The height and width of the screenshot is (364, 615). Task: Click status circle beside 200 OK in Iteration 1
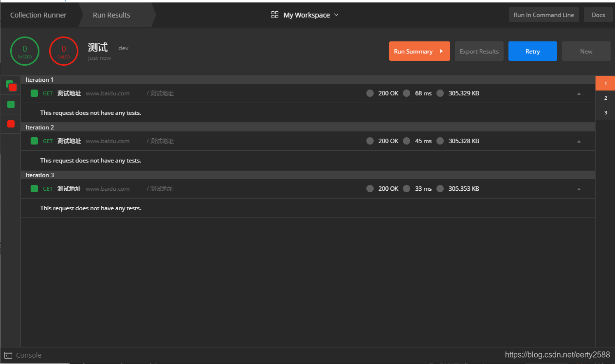coord(370,93)
